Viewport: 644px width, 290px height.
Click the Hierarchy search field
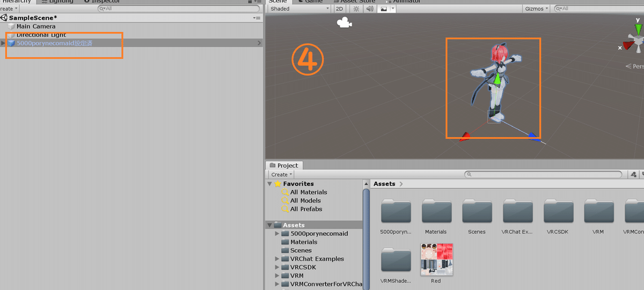point(179,9)
